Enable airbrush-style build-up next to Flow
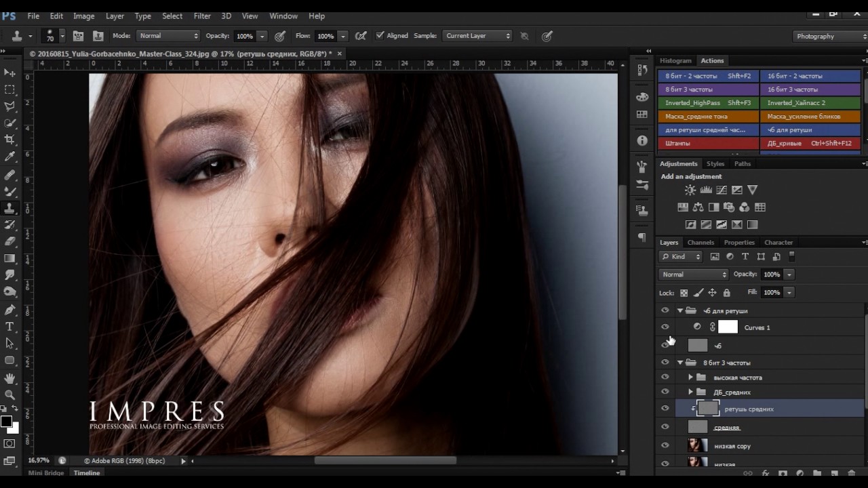868x488 pixels. [361, 36]
